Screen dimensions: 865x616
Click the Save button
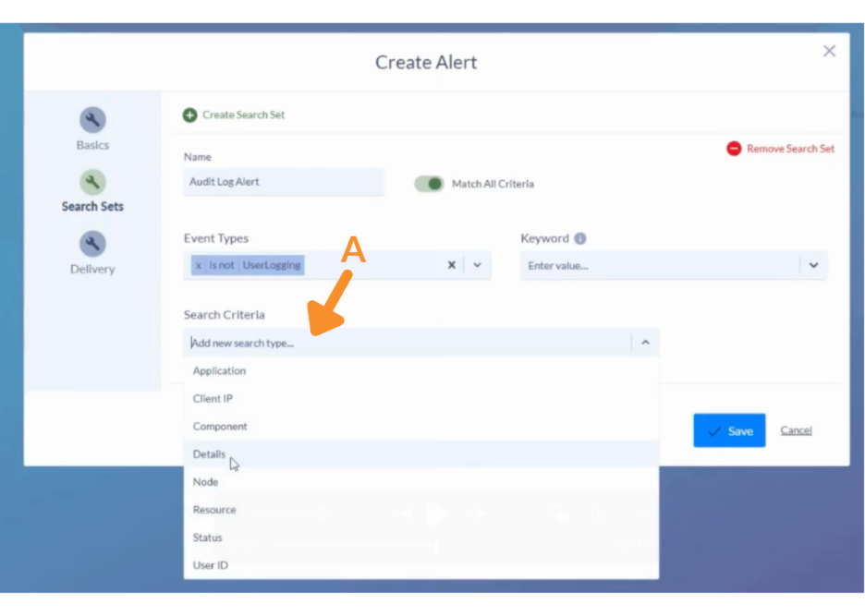point(729,430)
